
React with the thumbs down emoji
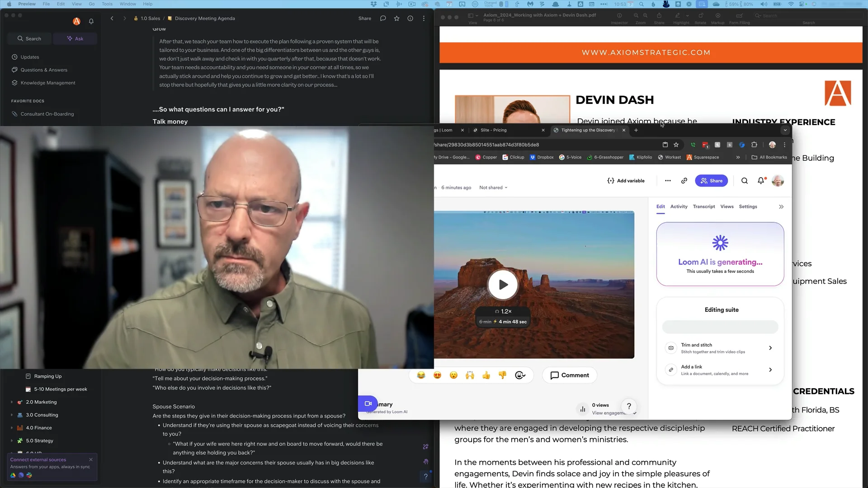pyautogui.click(x=503, y=375)
